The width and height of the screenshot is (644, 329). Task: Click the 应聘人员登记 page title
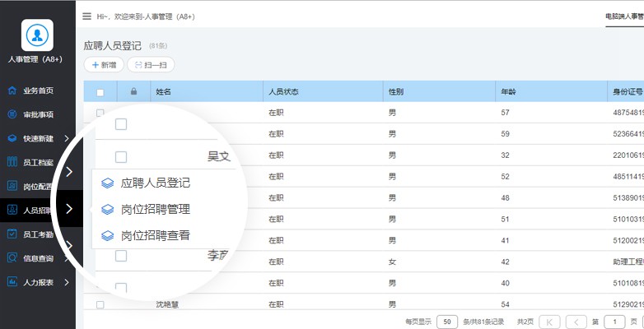pyautogui.click(x=112, y=45)
